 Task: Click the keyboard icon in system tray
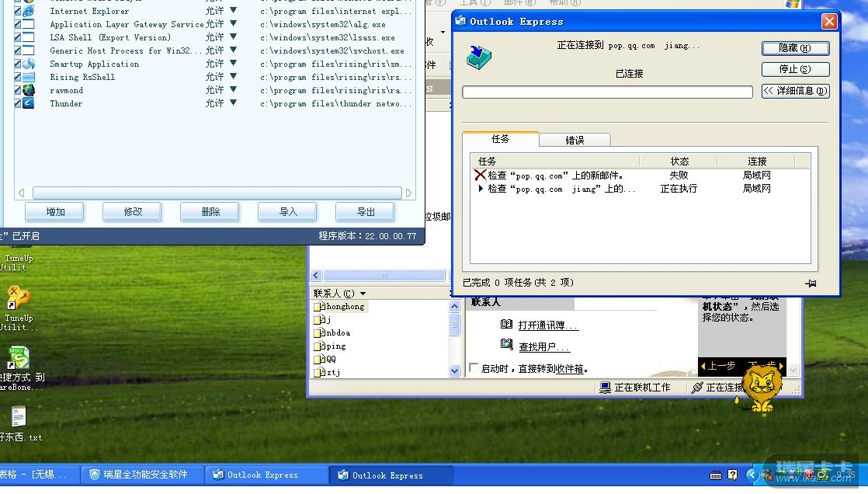pos(716,475)
